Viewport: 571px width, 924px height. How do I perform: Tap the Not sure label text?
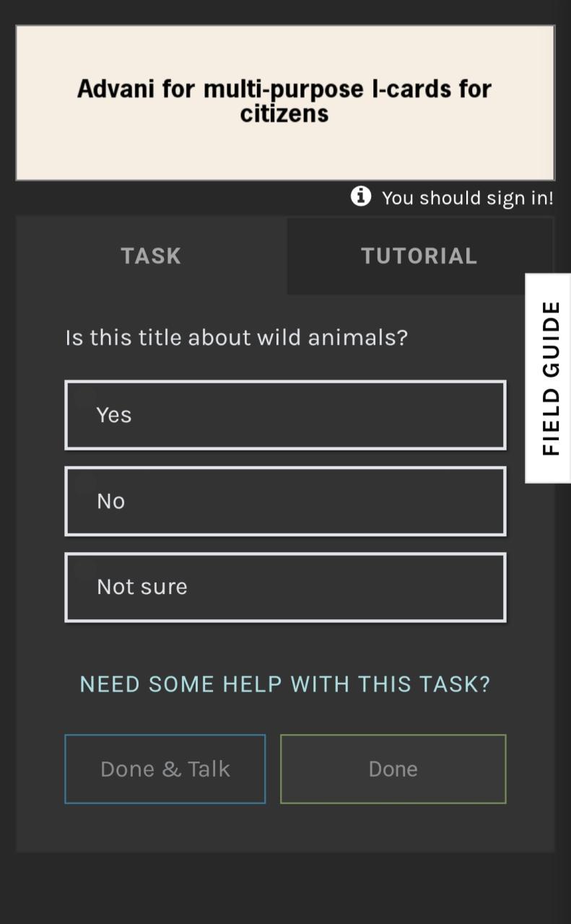point(142,587)
